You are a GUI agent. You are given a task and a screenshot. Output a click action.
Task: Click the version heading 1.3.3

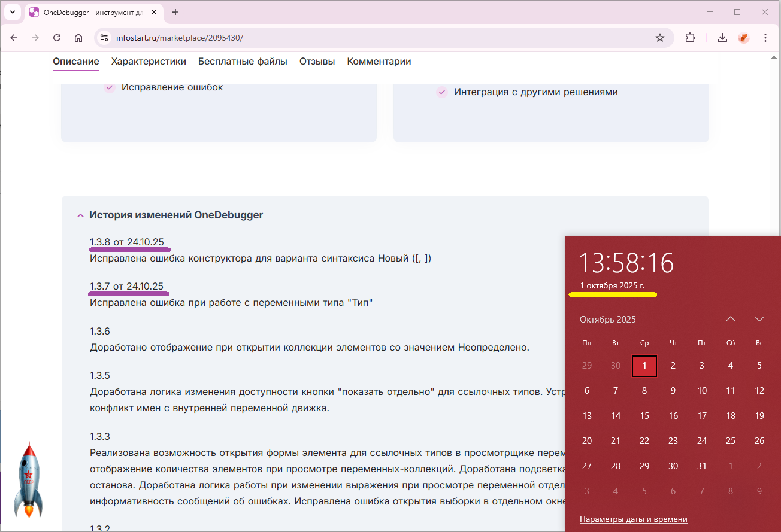point(100,436)
